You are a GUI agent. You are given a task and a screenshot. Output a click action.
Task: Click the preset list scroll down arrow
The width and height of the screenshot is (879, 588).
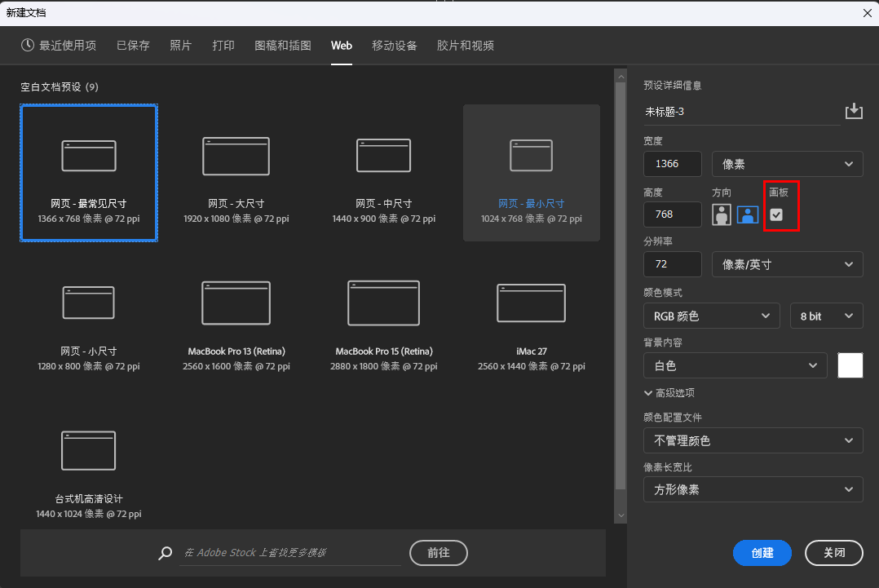click(621, 515)
